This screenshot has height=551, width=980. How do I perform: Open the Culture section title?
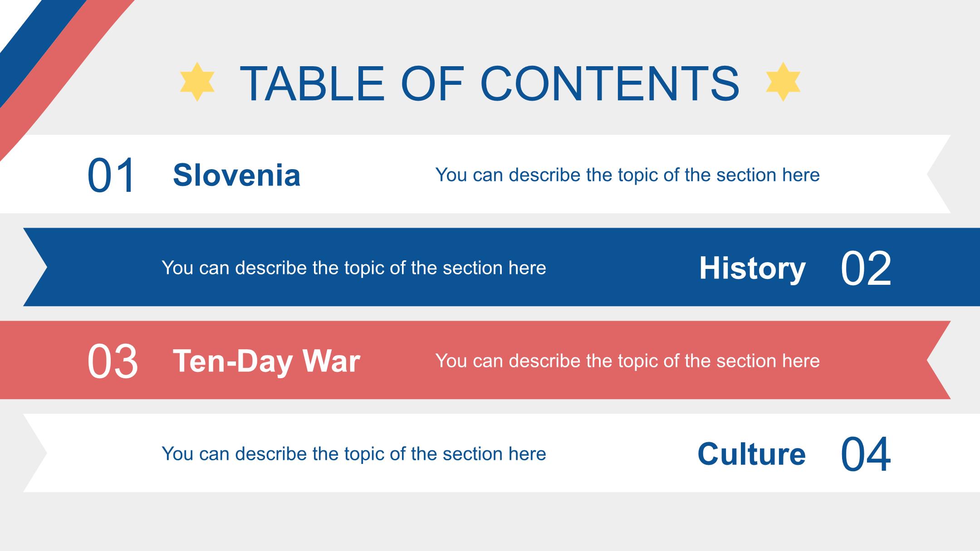(x=751, y=454)
